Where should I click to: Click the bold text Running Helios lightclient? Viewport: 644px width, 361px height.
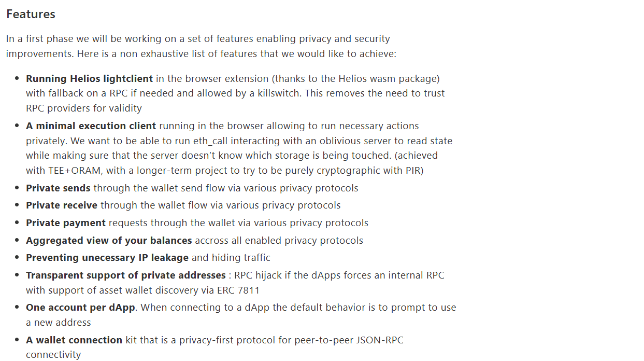89,79
